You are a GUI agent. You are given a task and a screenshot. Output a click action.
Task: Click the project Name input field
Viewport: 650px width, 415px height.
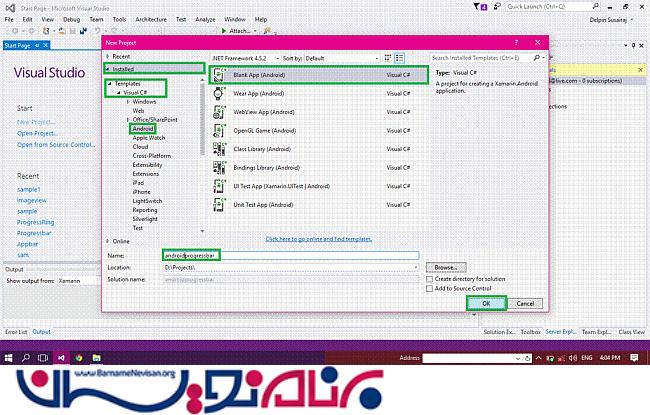pyautogui.click(x=291, y=256)
